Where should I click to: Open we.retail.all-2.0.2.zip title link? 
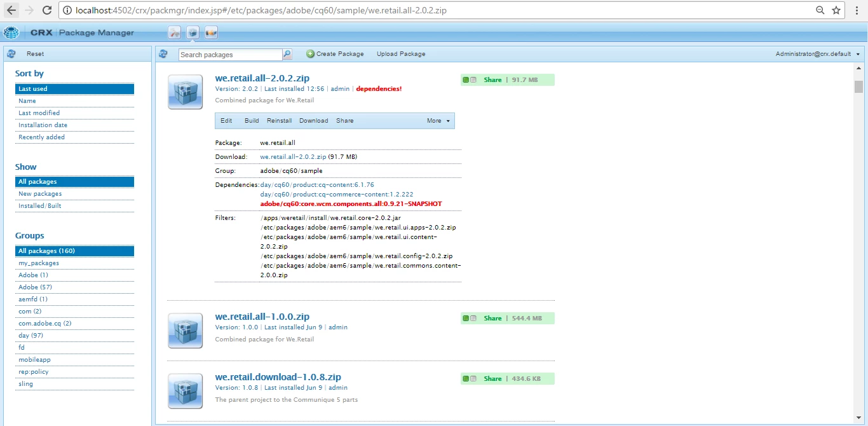[x=262, y=78]
